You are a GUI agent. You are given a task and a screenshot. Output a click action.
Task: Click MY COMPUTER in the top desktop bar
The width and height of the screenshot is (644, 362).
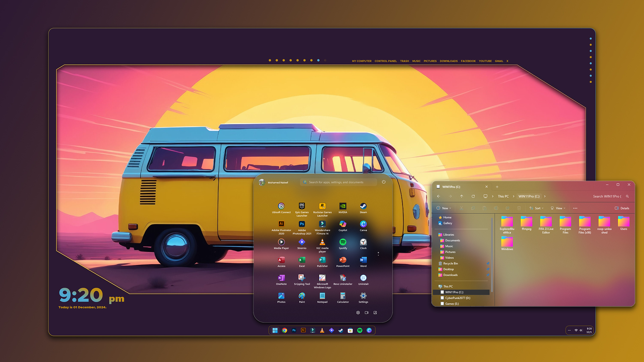click(362, 61)
